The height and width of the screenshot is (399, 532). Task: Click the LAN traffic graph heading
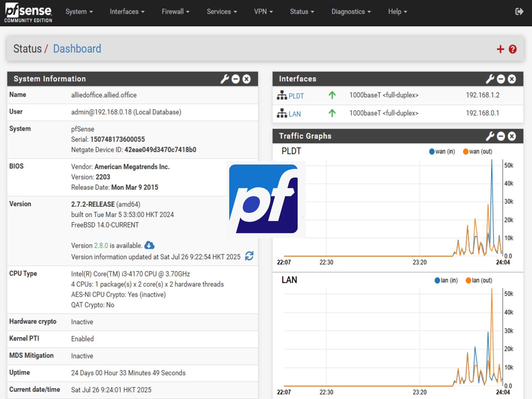(x=289, y=280)
